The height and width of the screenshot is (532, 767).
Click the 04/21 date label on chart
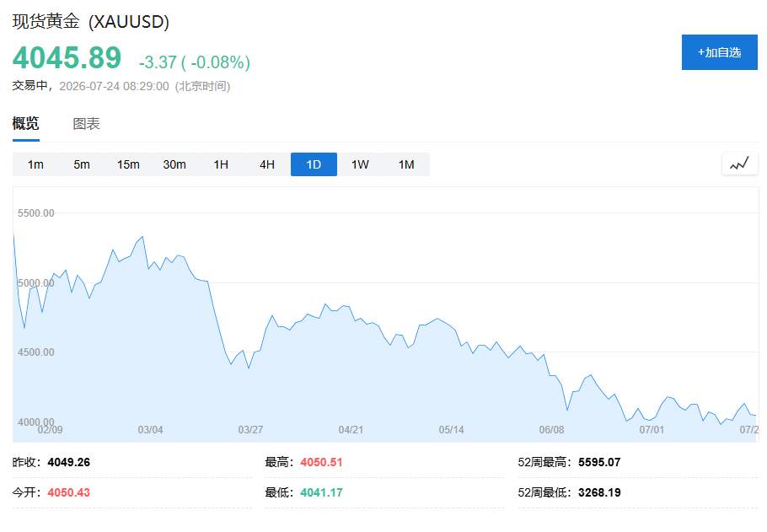[x=351, y=430]
